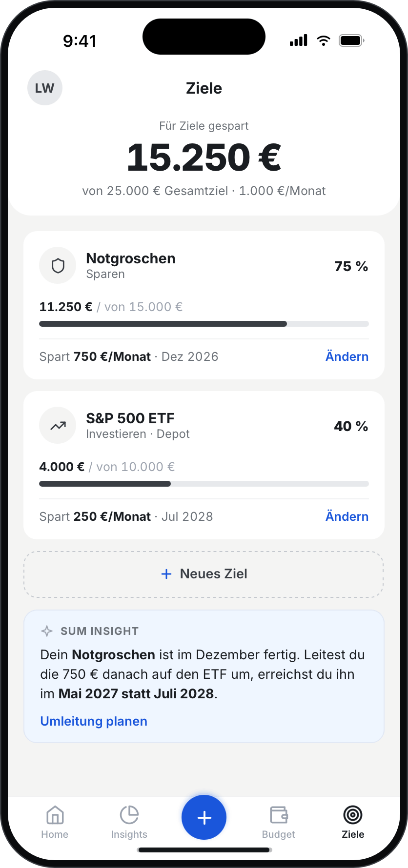Click the Notgroschen progress bar
The height and width of the screenshot is (868, 408).
click(204, 324)
